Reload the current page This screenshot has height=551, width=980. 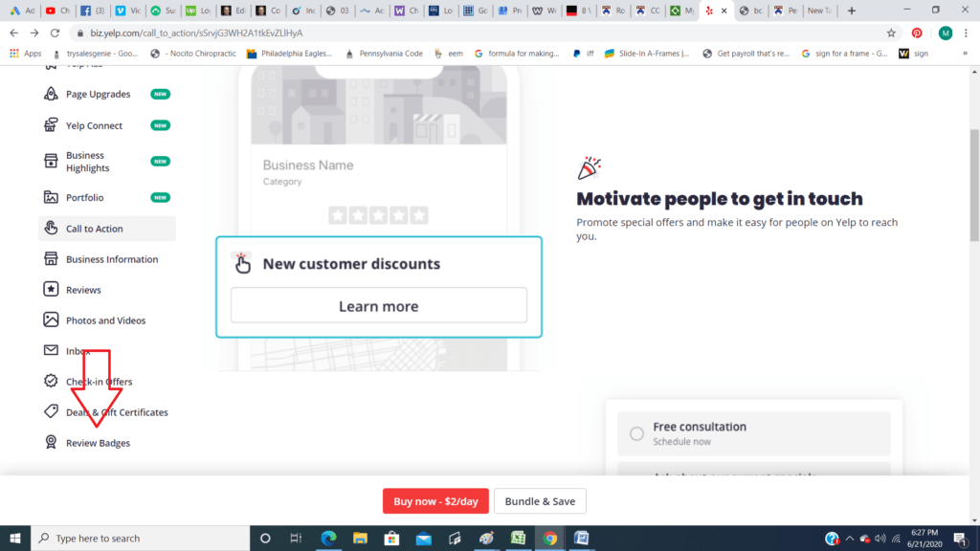tap(55, 33)
